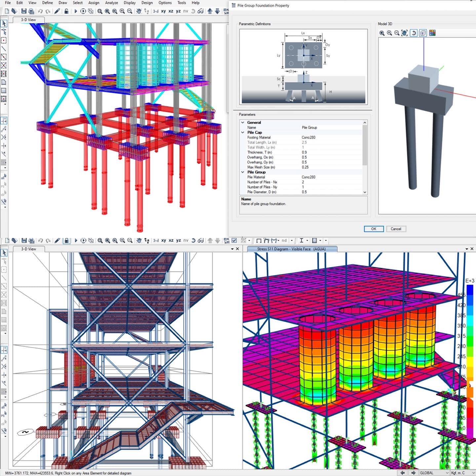476x476 pixels.
Task: Collapse the General parameter group
Action: tap(243, 123)
